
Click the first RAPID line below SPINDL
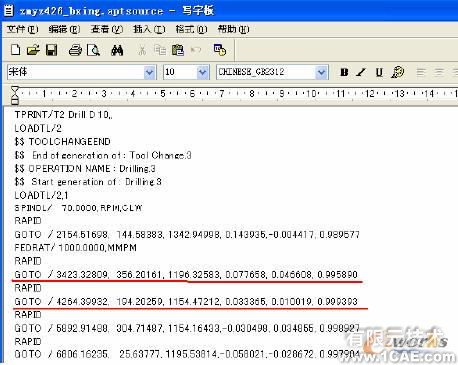28,221
